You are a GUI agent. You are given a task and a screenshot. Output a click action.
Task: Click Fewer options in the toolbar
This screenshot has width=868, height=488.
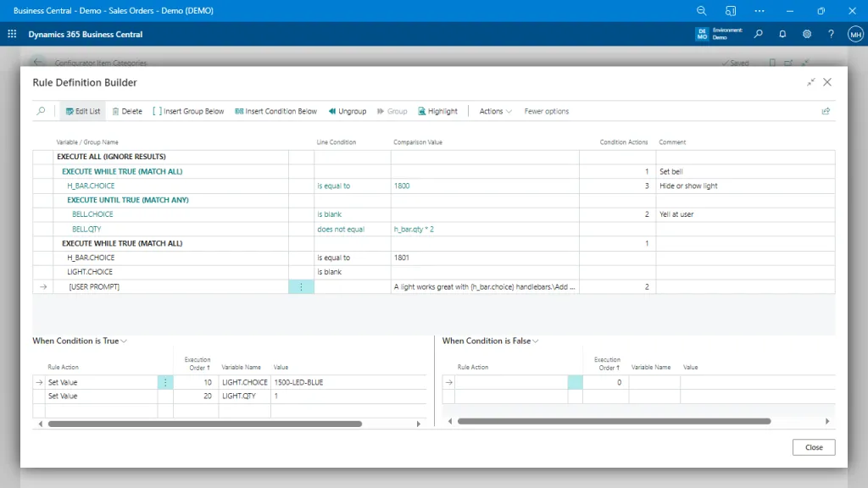(x=548, y=111)
